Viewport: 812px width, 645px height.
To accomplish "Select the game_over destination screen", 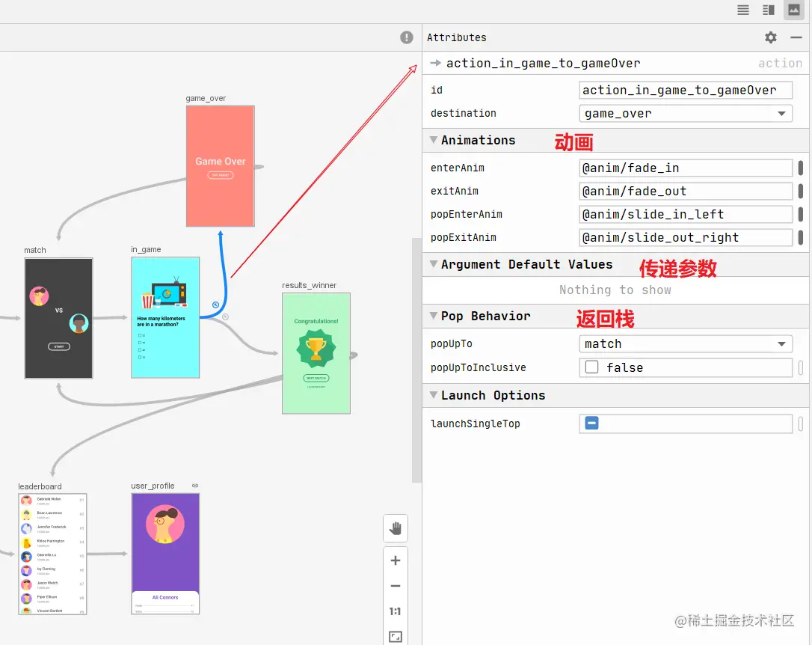I will (x=220, y=166).
